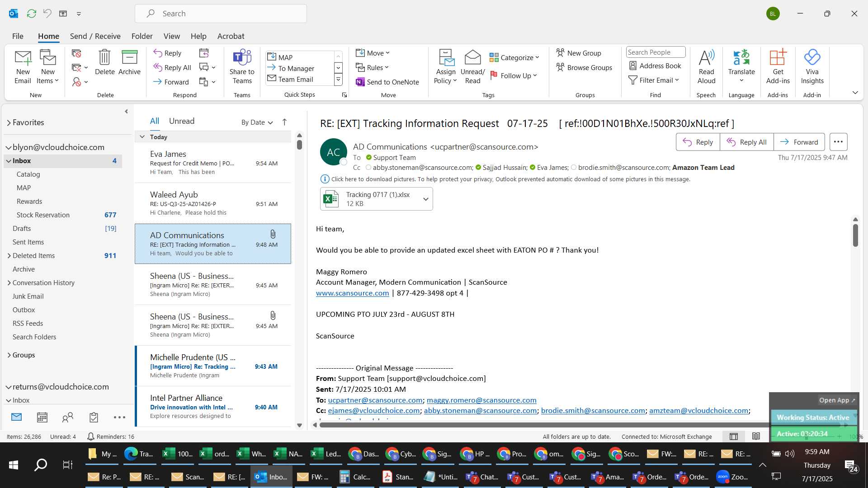868x488 pixels.
Task: Click the Translate icon
Action: coord(741,67)
